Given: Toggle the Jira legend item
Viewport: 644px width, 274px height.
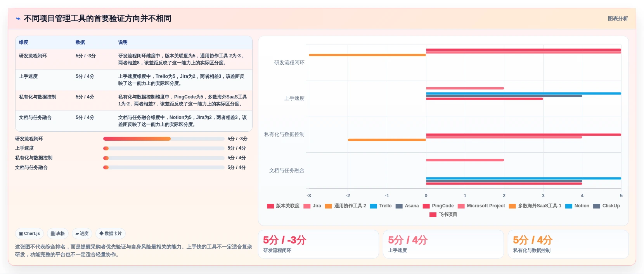Looking at the screenshot, I should pos(312,206).
